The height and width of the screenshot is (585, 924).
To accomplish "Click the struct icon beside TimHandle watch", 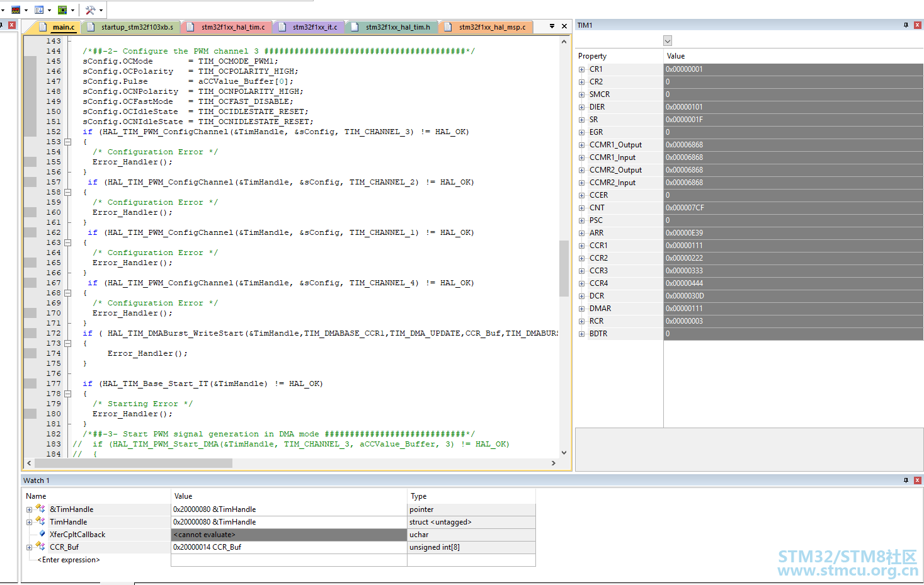I will click(40, 521).
